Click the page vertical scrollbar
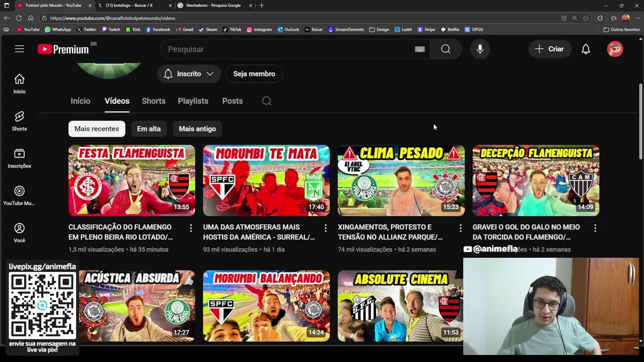The width and height of the screenshot is (644, 362). (x=640, y=122)
